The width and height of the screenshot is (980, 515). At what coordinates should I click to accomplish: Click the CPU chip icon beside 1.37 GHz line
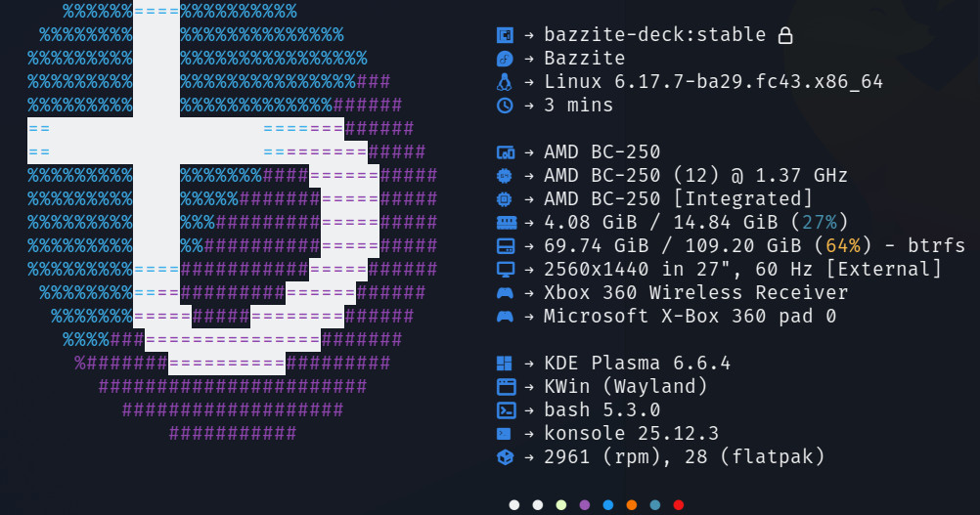pos(505,176)
